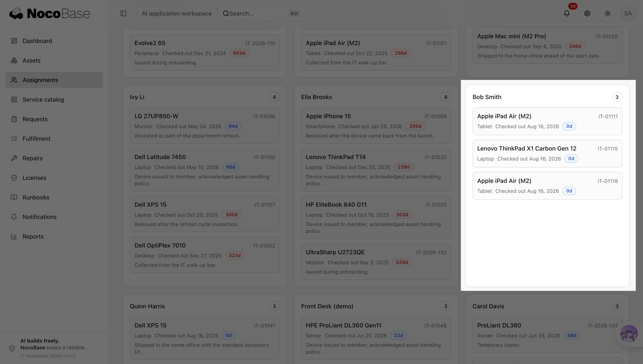Navigate to Service catalog
Viewport: 643px width, 364px height.
pos(54,100)
